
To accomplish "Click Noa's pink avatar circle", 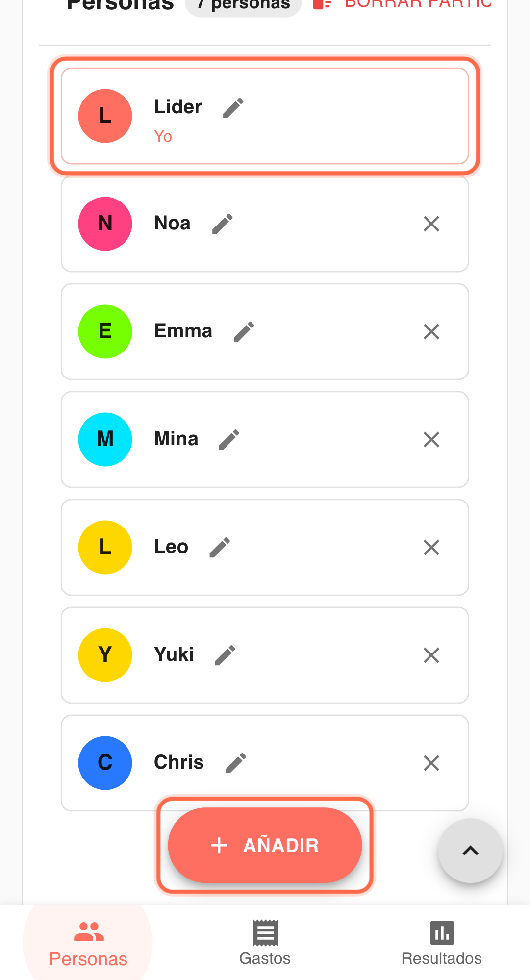I will [105, 224].
